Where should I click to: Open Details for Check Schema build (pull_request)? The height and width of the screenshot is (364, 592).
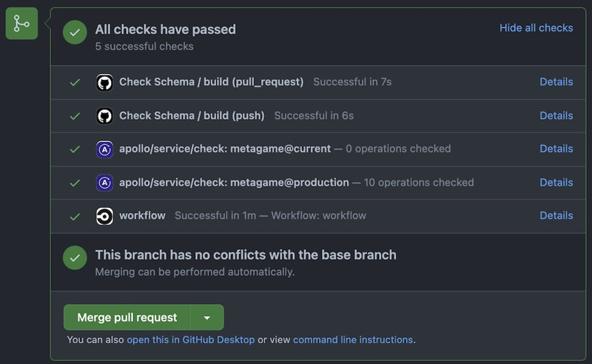(x=556, y=82)
